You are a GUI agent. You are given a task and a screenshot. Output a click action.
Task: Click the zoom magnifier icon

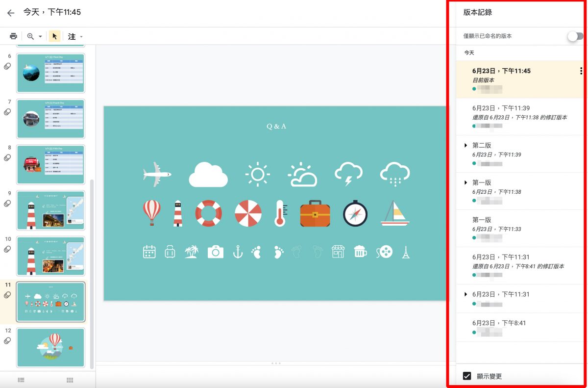[x=31, y=36]
